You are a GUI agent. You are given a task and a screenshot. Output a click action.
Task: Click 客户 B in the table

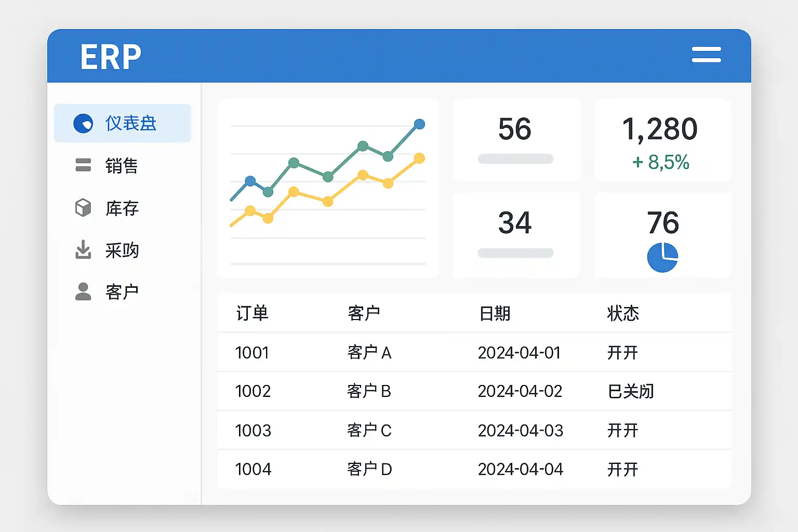[369, 391]
